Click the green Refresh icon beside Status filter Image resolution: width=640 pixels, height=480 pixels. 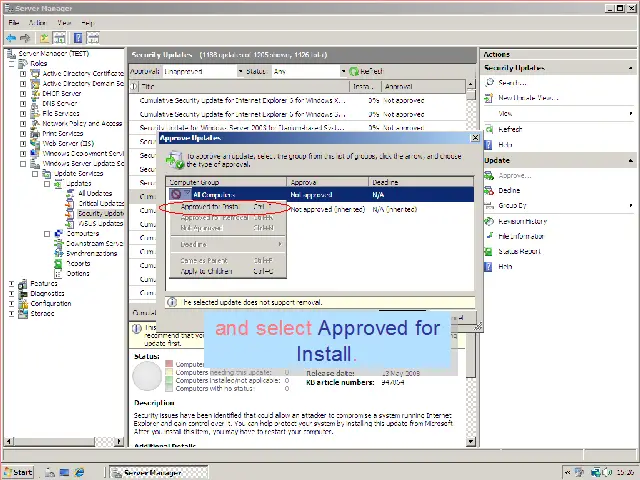point(354,71)
